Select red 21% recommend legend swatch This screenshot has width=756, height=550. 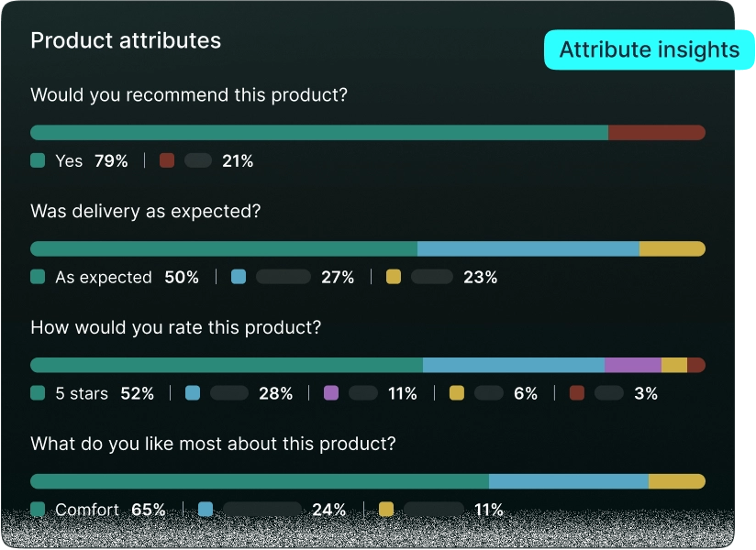167,160
